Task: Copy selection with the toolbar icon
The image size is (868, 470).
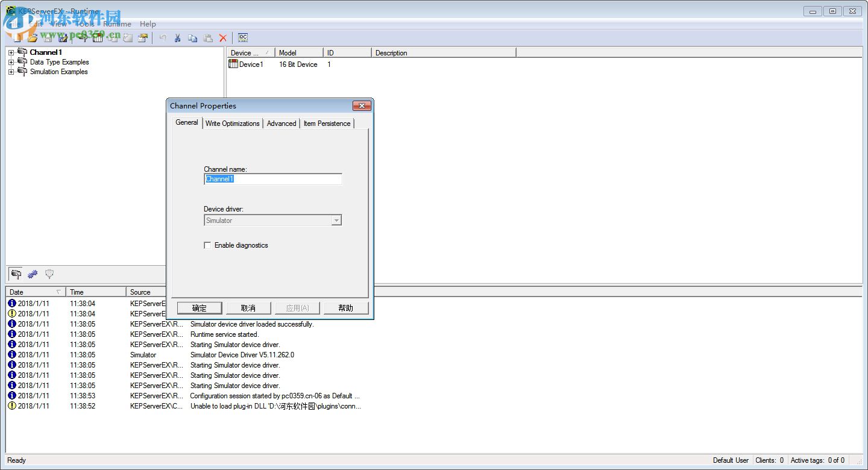Action: point(193,38)
